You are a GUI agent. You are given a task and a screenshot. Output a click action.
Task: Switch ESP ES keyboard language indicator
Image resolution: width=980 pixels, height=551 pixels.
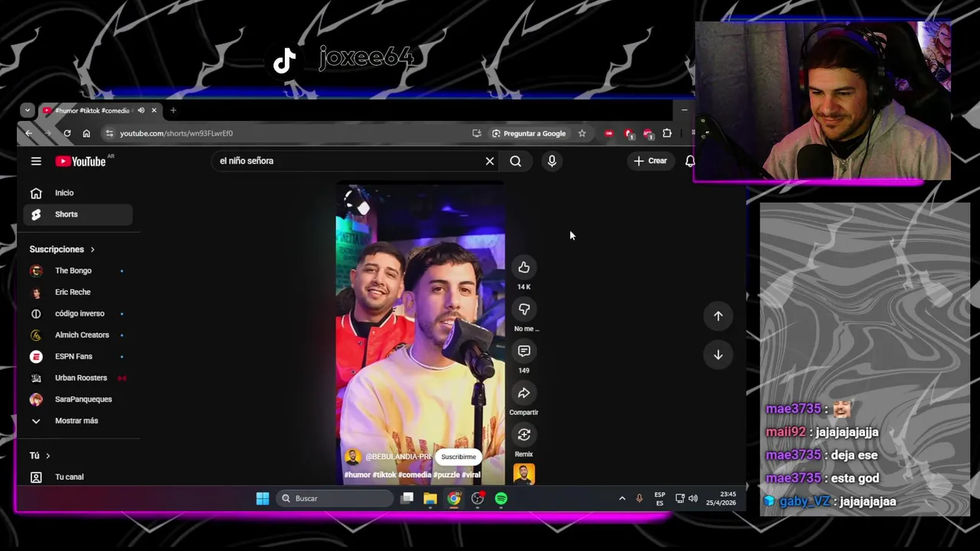tap(660, 499)
